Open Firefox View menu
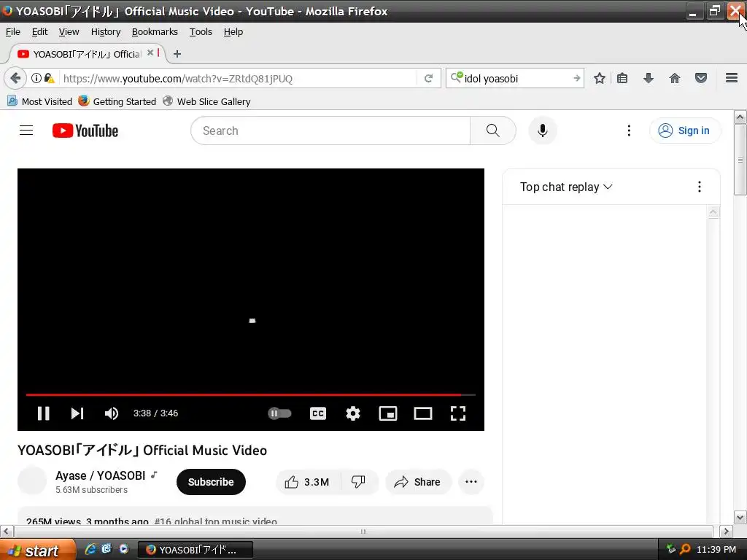Screen dimensions: 747x560 point(69,32)
